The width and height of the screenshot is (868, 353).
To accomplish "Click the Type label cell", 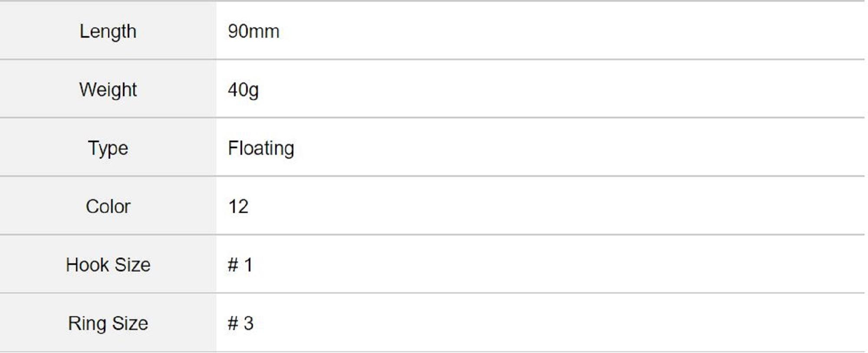I will [x=108, y=148].
